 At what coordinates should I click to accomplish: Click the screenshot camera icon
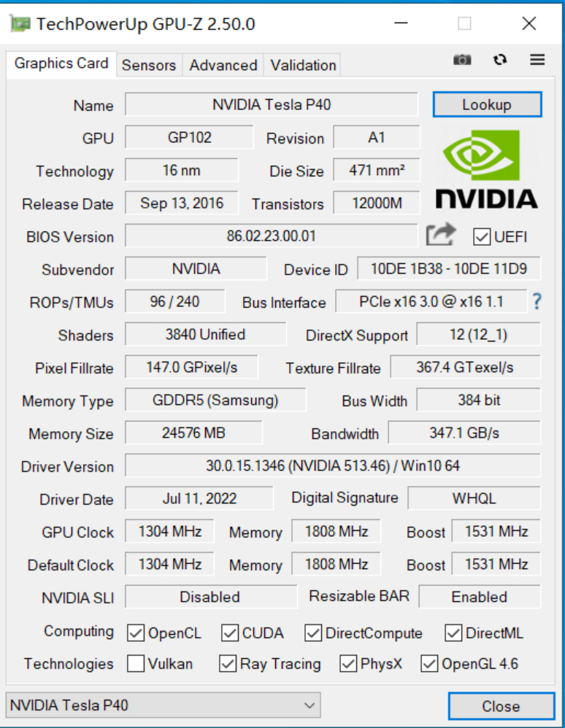(x=462, y=60)
